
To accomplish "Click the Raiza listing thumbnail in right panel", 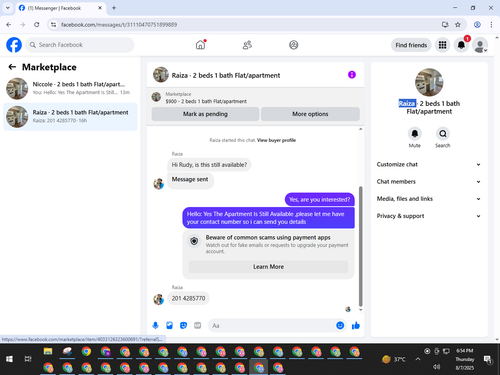I will click(x=429, y=82).
